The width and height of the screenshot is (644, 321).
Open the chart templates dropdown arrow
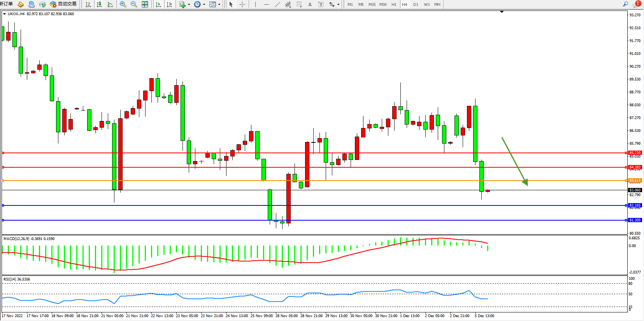(x=219, y=5)
